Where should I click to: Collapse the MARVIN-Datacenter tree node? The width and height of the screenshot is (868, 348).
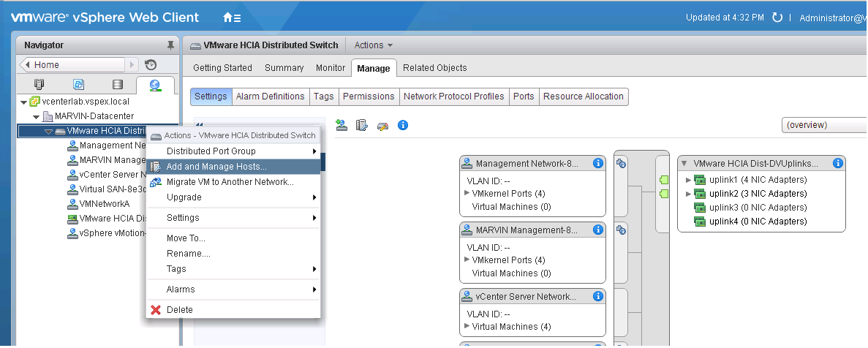(37, 117)
